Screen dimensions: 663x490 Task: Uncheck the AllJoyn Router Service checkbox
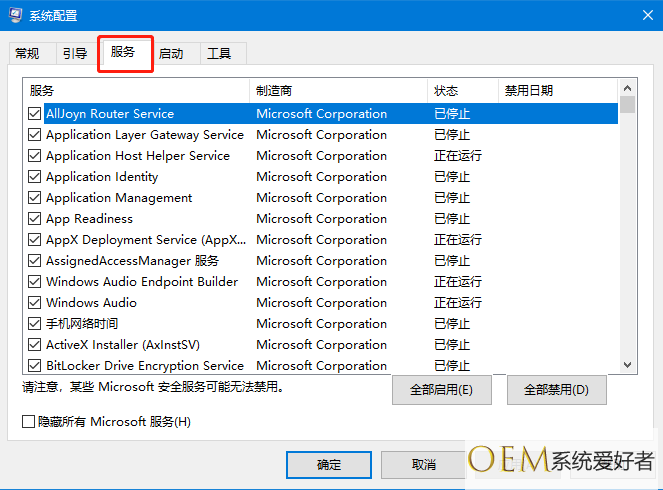click(x=35, y=114)
